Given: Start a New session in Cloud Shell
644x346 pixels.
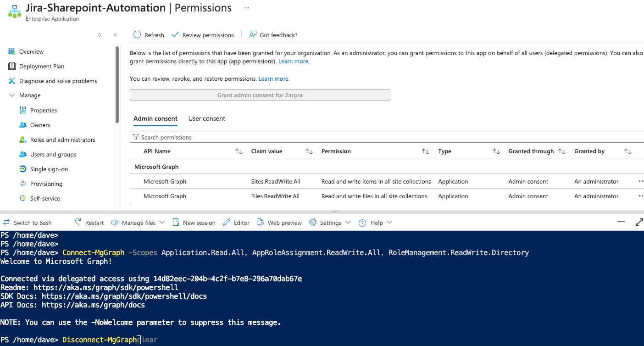Looking at the screenshot, I should (x=194, y=223).
